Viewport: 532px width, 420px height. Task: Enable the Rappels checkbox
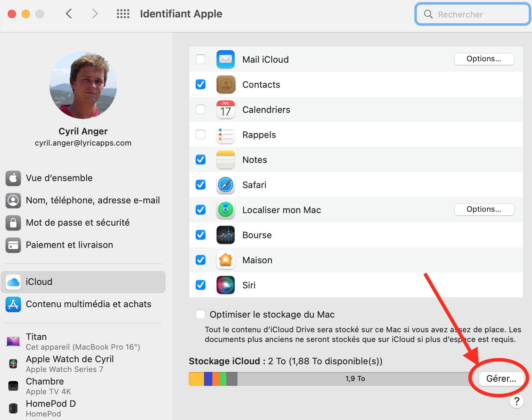201,134
